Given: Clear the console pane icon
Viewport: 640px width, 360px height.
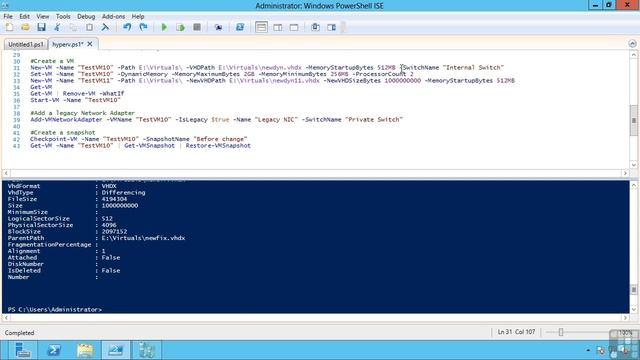Looking at the screenshot, I should point(105,27).
